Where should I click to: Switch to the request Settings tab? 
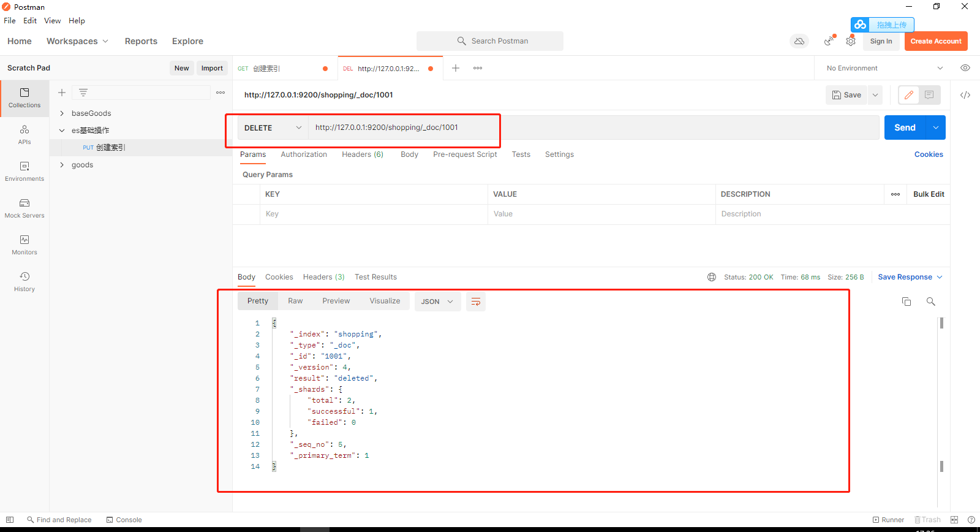point(559,154)
